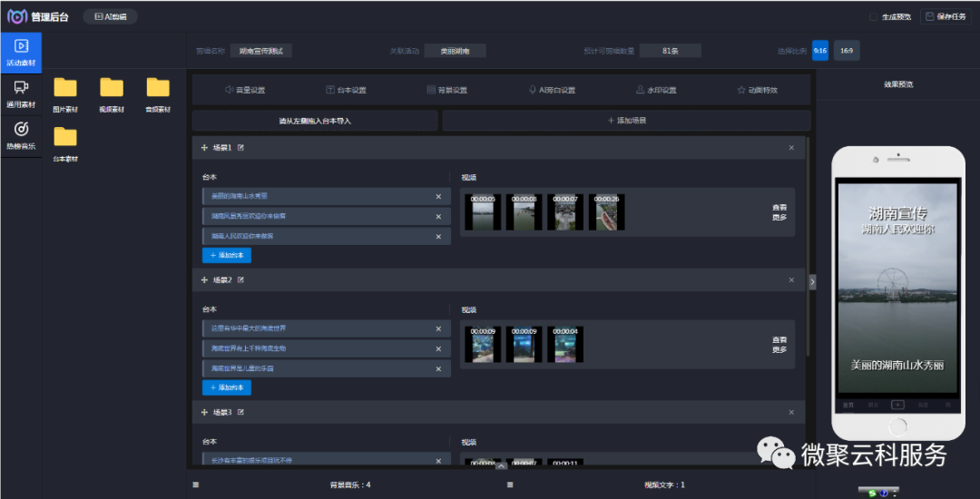Click the 保存任务 button
The image size is (980, 499).
(x=946, y=17)
